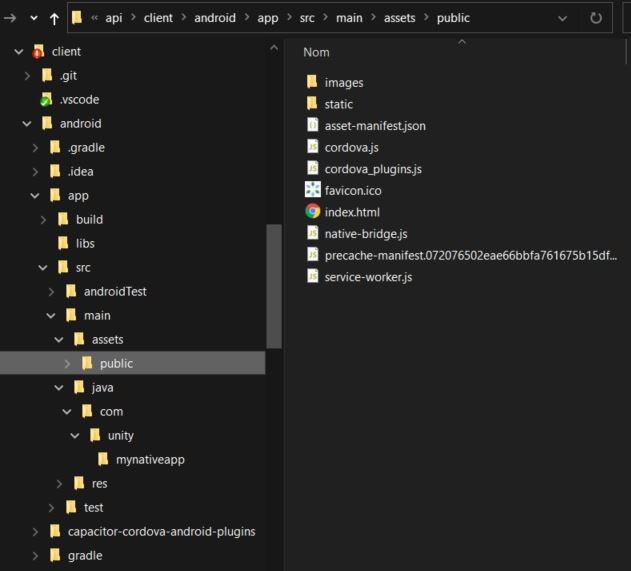Click 'android' in the address breadcrumb
The image size is (631, 571).
pos(213,18)
